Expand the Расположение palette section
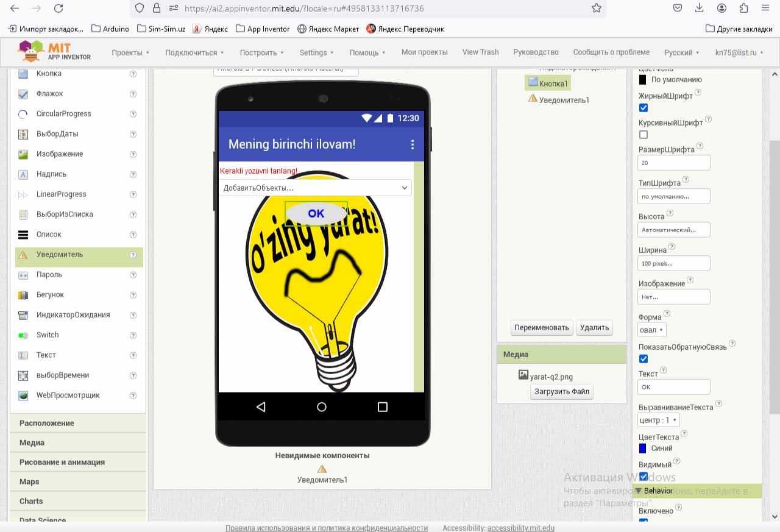The width and height of the screenshot is (780, 532). click(47, 423)
